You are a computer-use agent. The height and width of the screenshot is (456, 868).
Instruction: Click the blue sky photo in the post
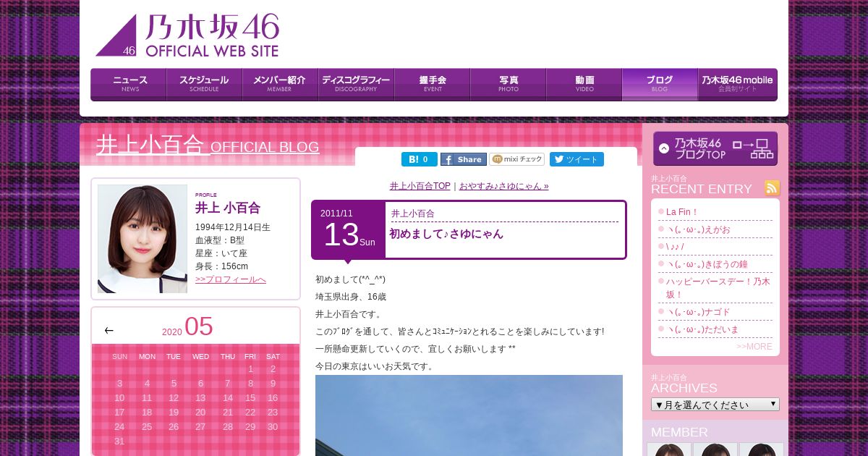(x=469, y=415)
